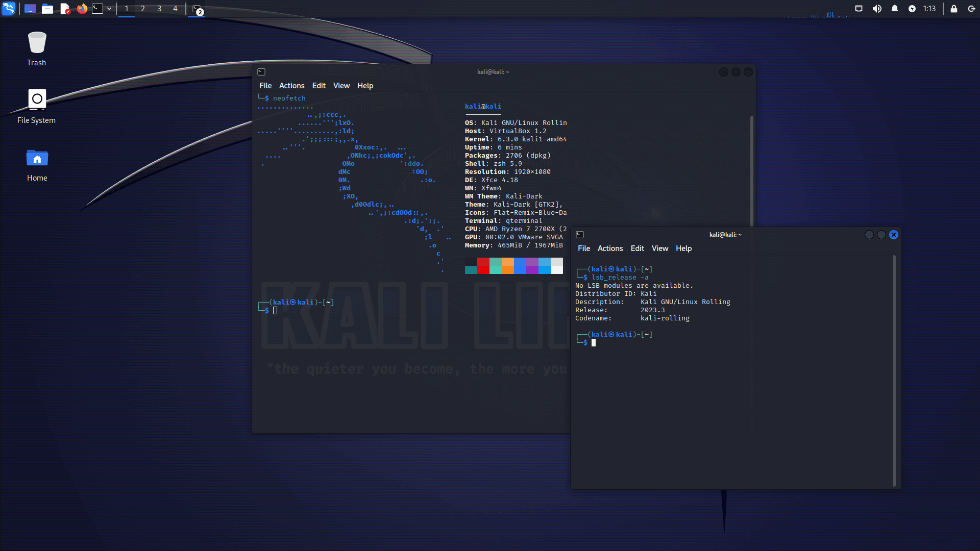Image resolution: width=980 pixels, height=551 pixels.
Task: Toggle the lock screen icon in taskbar
Action: [954, 9]
